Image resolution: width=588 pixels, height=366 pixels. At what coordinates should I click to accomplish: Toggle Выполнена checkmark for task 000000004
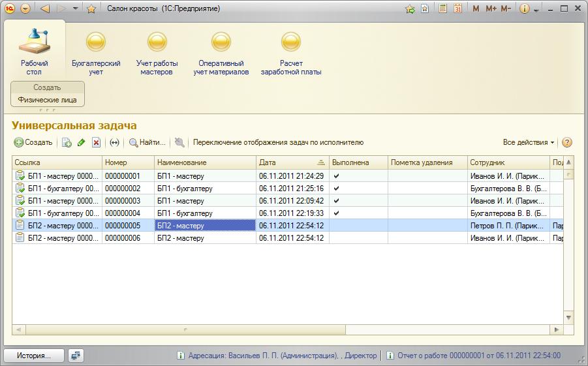[336, 213]
